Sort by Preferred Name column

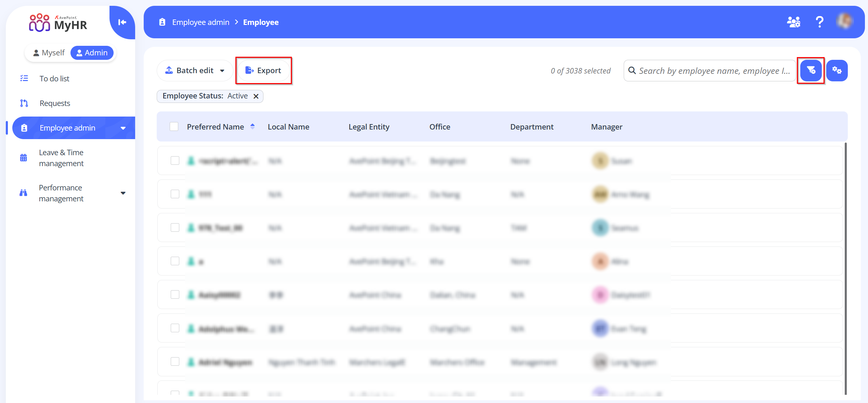point(215,127)
